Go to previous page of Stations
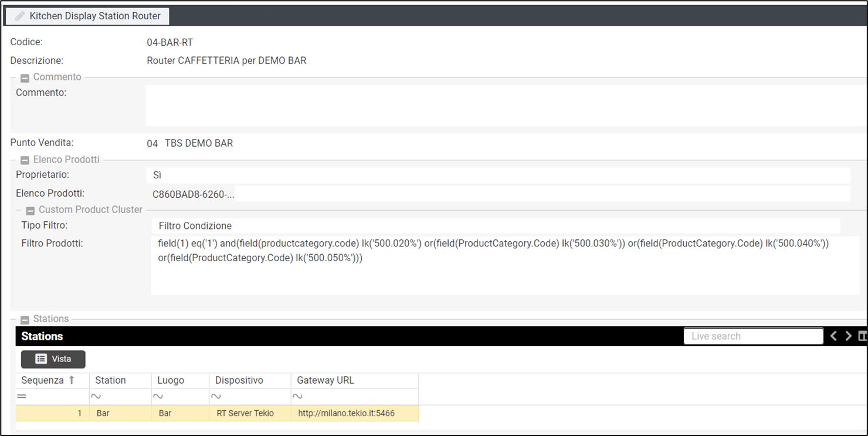 (833, 336)
